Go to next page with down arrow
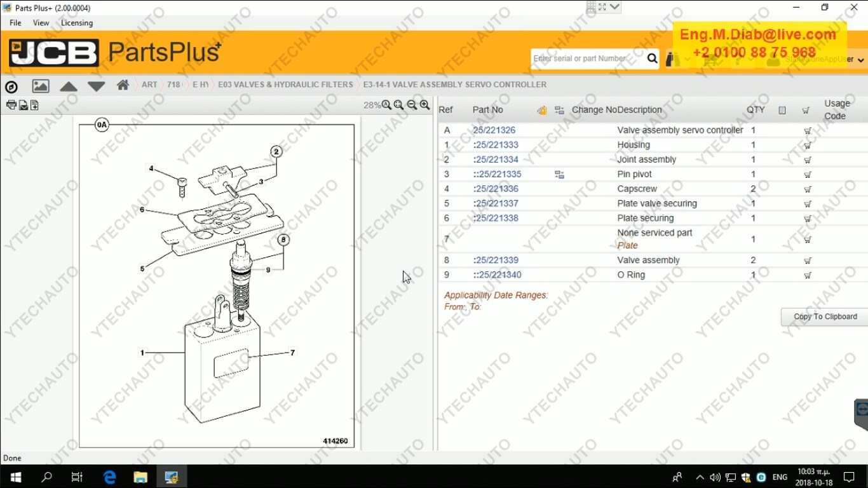This screenshot has height=488, width=868. [x=97, y=86]
